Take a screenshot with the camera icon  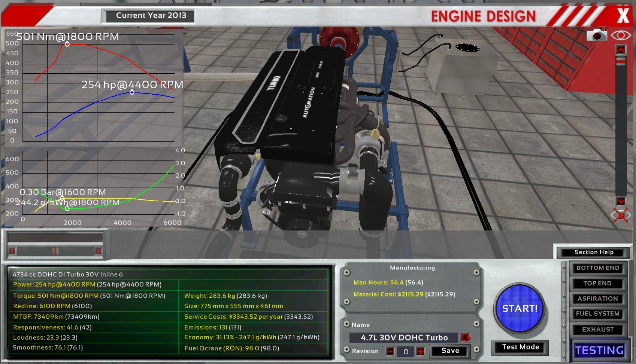pos(596,35)
